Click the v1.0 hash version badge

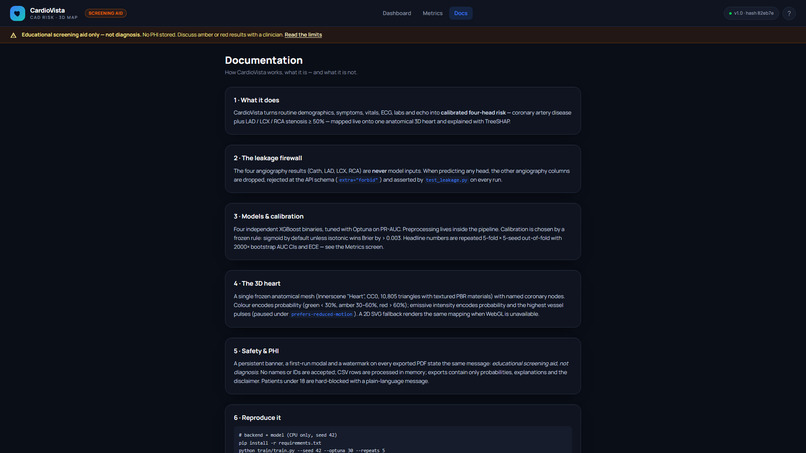coord(751,13)
